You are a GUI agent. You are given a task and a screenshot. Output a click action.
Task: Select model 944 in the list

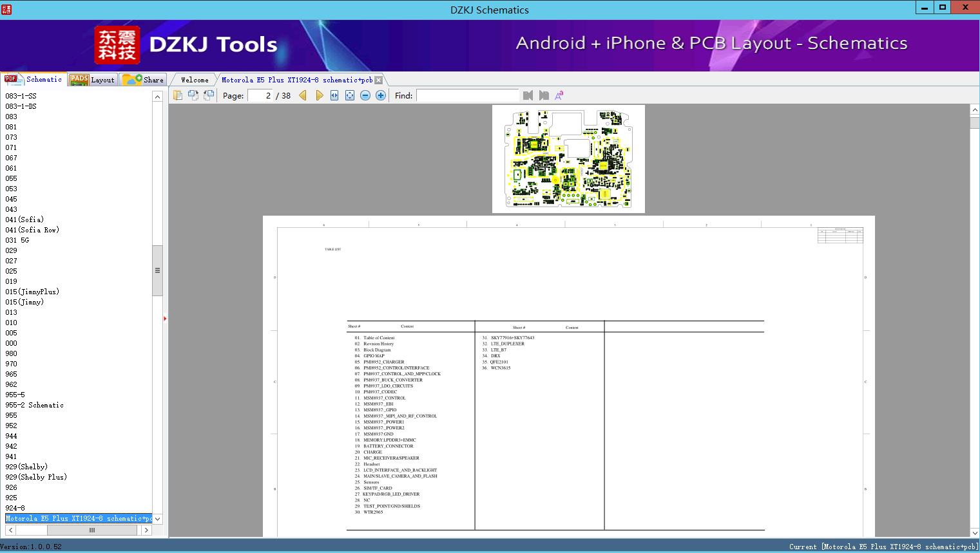pos(11,436)
